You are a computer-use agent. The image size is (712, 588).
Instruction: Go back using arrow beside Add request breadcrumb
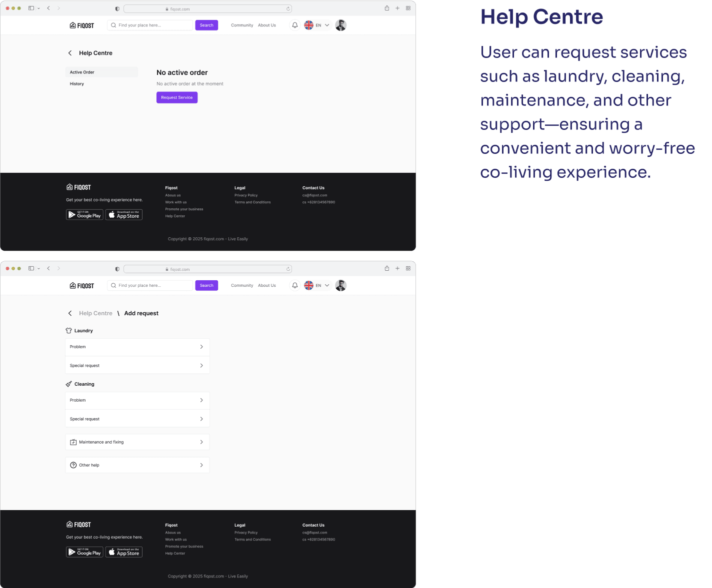click(x=70, y=313)
